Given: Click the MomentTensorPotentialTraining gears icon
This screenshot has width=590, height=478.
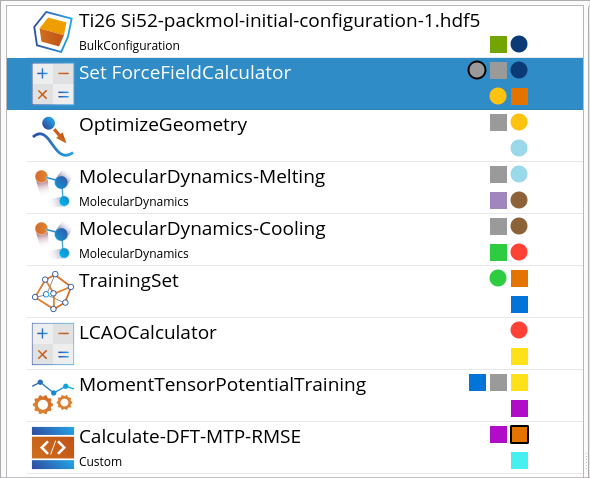Looking at the screenshot, I should click(x=53, y=396).
